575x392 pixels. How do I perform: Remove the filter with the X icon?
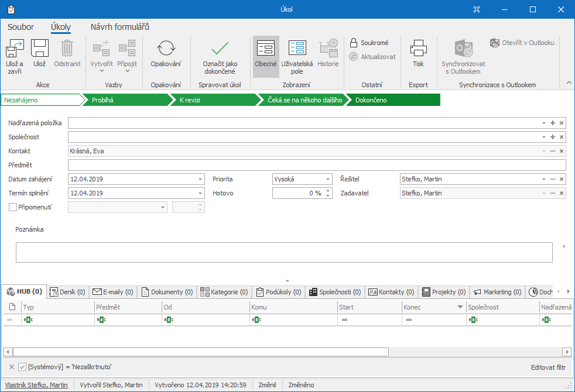[11, 367]
